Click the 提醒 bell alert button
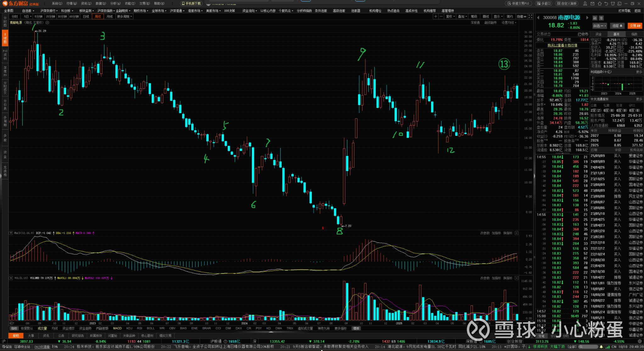The width and height of the screenshot is (644, 351). pyautogui.click(x=617, y=26)
